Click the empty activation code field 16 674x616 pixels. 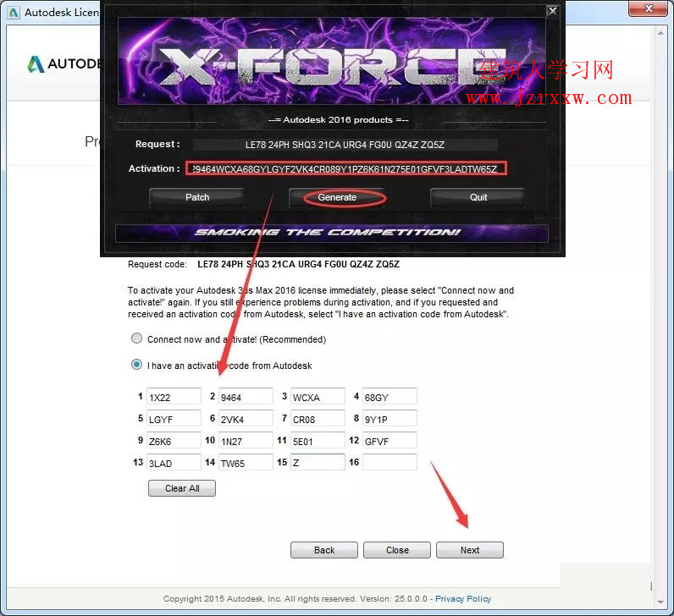[x=389, y=462]
